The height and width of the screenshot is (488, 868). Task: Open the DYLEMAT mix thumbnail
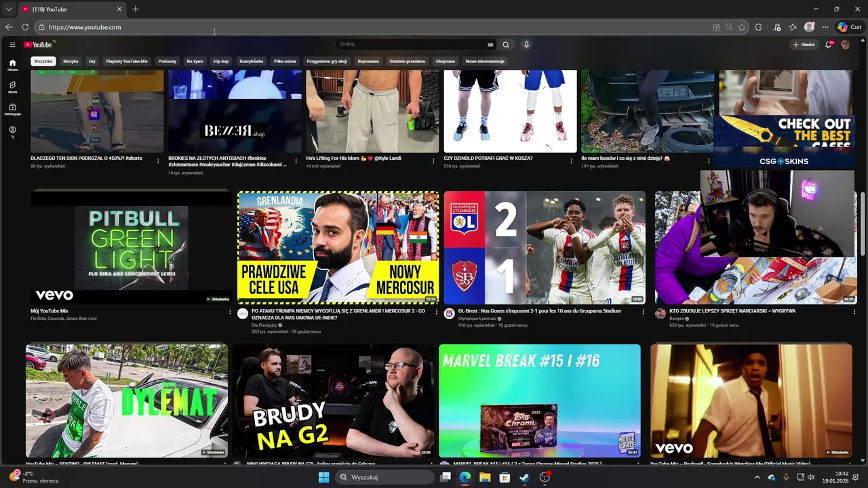[x=127, y=401]
